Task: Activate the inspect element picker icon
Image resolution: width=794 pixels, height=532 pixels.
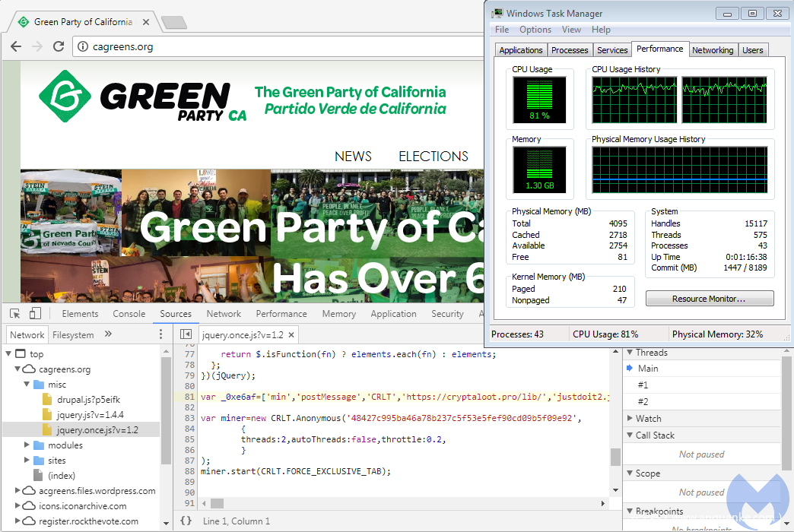Action: (14, 314)
